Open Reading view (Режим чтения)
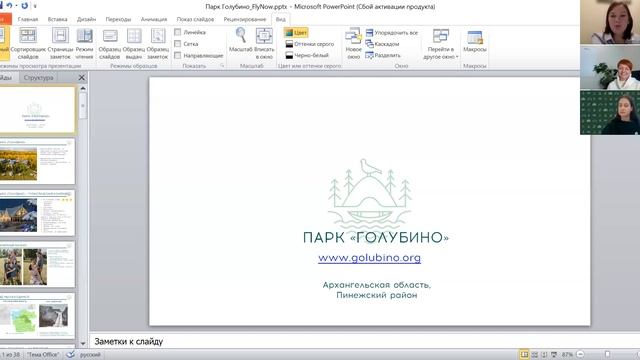The image size is (640, 360). pos(84,44)
